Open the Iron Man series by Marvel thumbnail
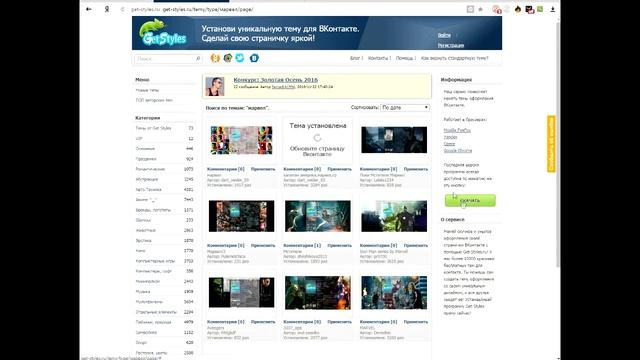This screenshot has height=360, width=640. (x=394, y=216)
